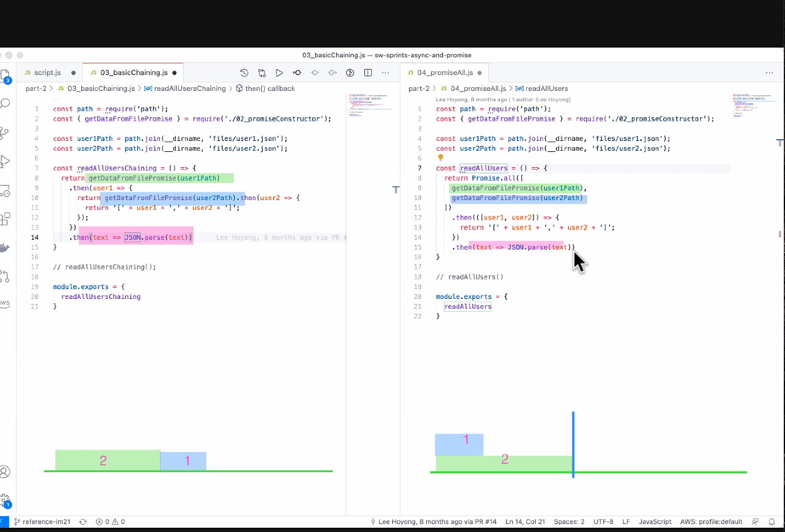Open the Source Control view
Image resolution: width=785 pixels, height=532 pixels.
[5, 132]
